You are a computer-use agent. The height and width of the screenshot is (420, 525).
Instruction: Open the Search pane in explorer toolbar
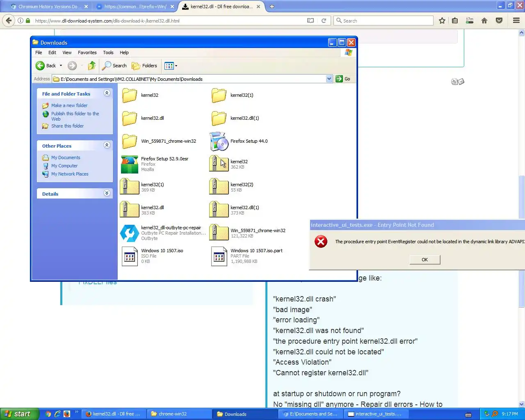click(x=115, y=66)
